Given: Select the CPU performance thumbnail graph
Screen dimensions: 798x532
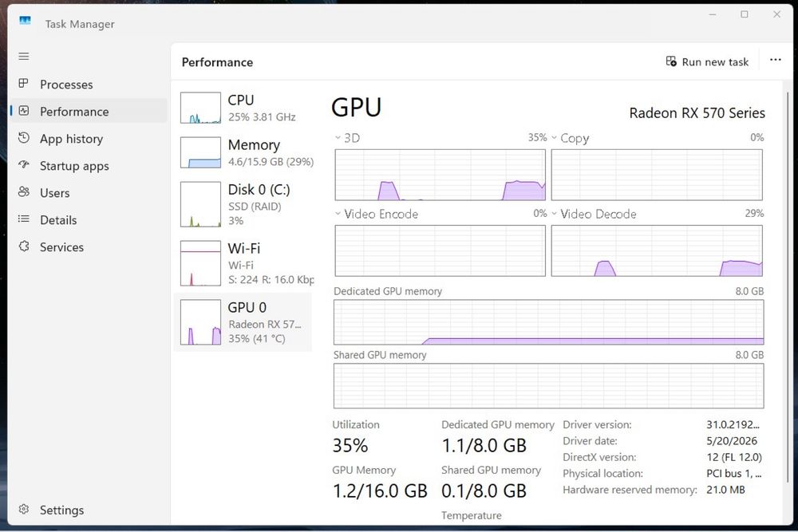Looking at the screenshot, I should tap(200, 108).
